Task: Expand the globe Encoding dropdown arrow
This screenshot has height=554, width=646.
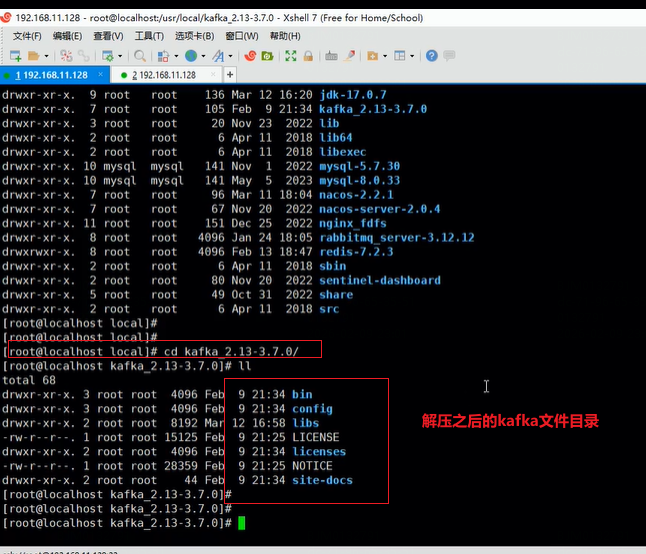Action: coord(203,56)
